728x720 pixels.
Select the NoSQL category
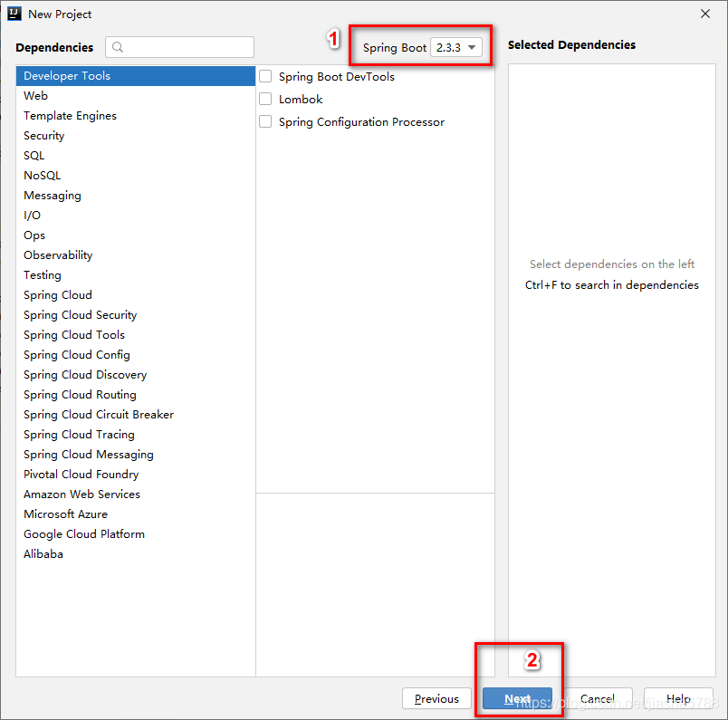coord(136,176)
